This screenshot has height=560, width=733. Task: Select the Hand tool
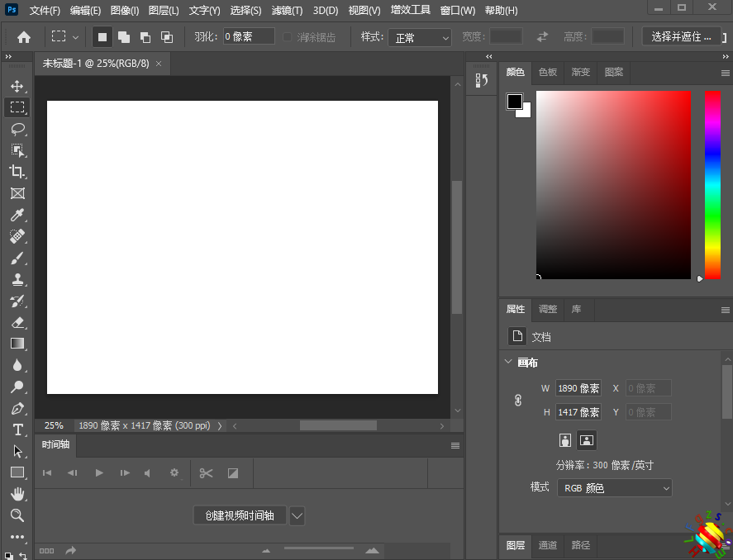coord(17,494)
